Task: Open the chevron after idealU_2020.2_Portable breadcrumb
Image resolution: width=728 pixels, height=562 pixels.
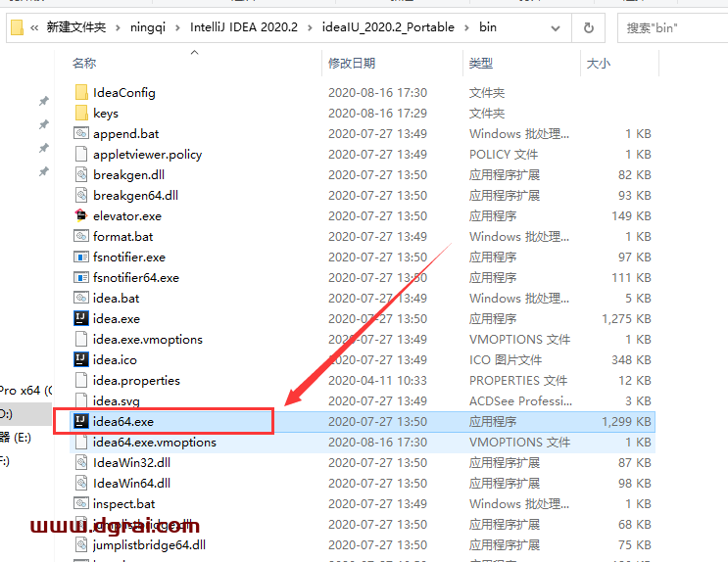Action: (x=466, y=27)
